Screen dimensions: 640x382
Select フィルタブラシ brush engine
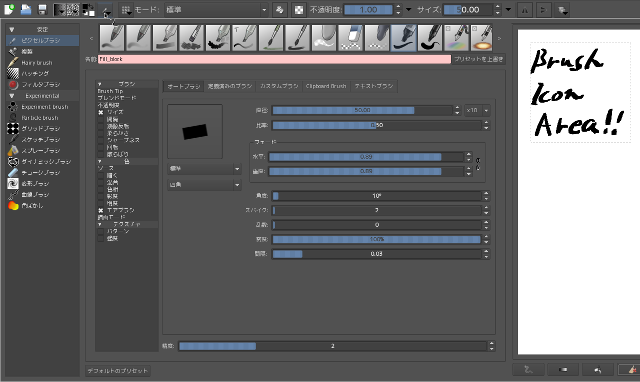(x=42, y=84)
